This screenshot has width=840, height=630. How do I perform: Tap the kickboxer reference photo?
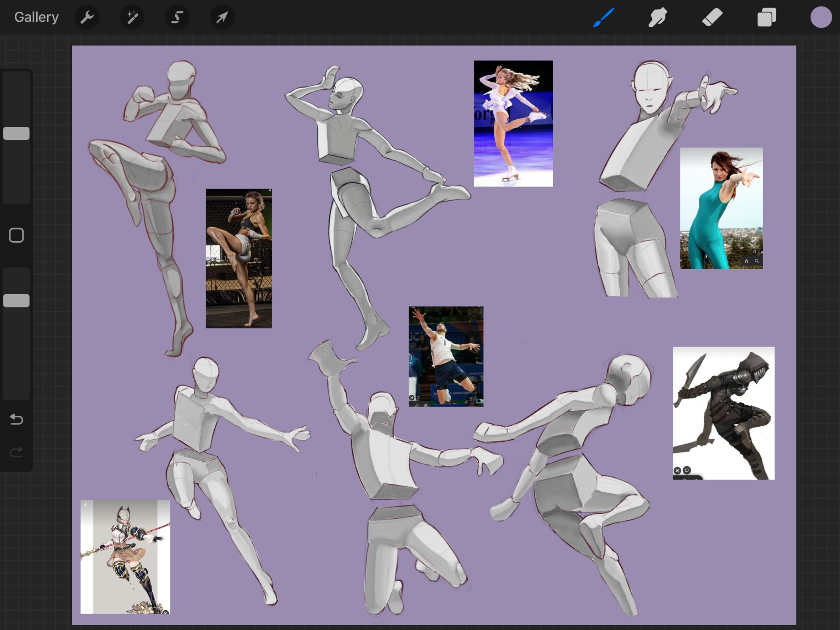pyautogui.click(x=239, y=258)
